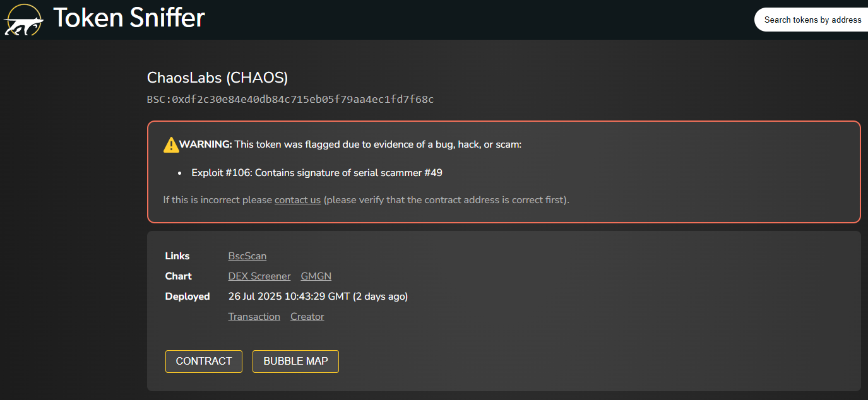Click the WARNING flagged message text
868x400 pixels.
(x=350, y=144)
